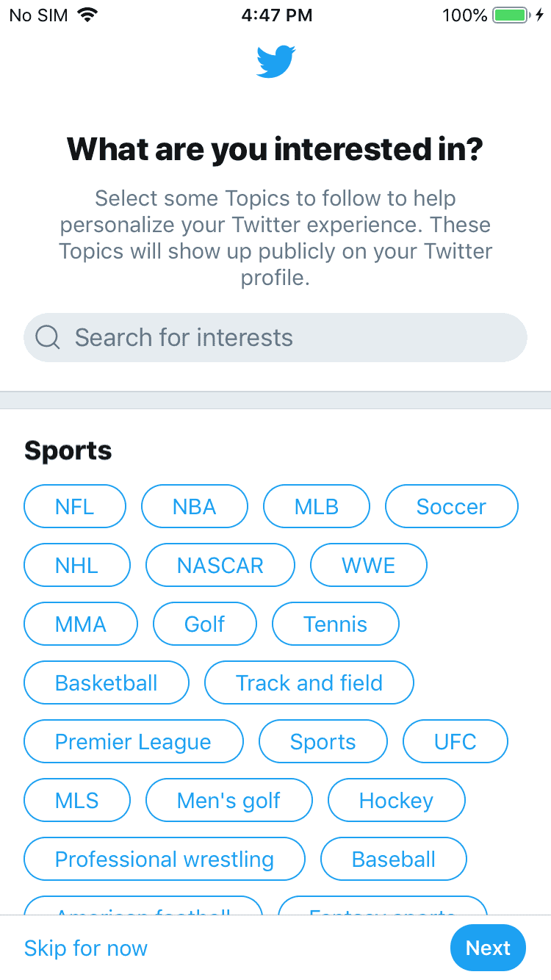
Task: Choose the Men's golf topic
Action: pyautogui.click(x=228, y=800)
